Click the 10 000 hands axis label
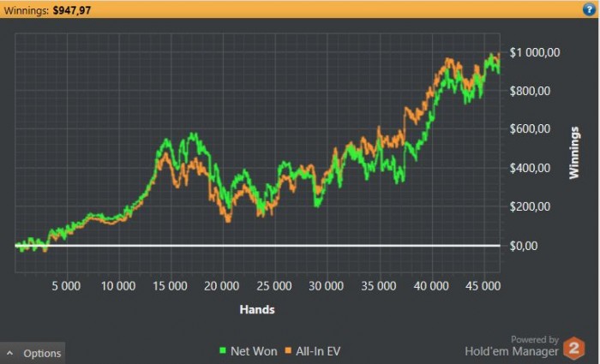This screenshot has height=364, width=600. [118, 286]
